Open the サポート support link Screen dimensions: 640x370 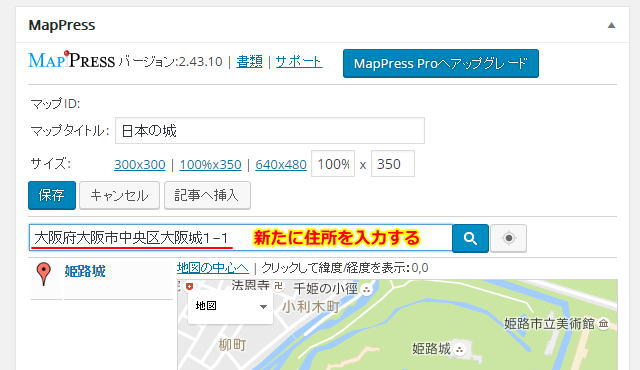click(x=299, y=62)
